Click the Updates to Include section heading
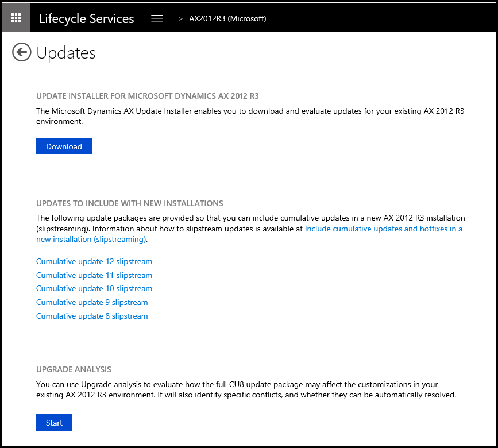The width and height of the screenshot is (498, 448). coord(130,203)
